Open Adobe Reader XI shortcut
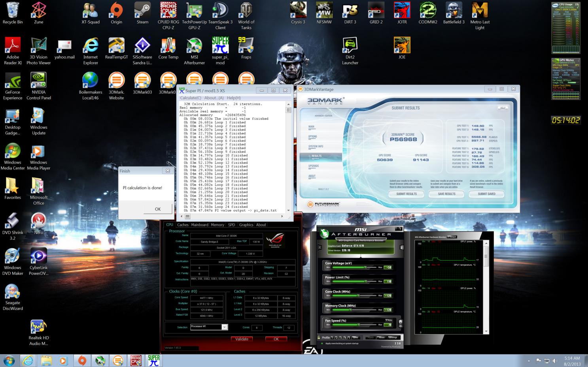The height and width of the screenshot is (367, 588). point(13,51)
